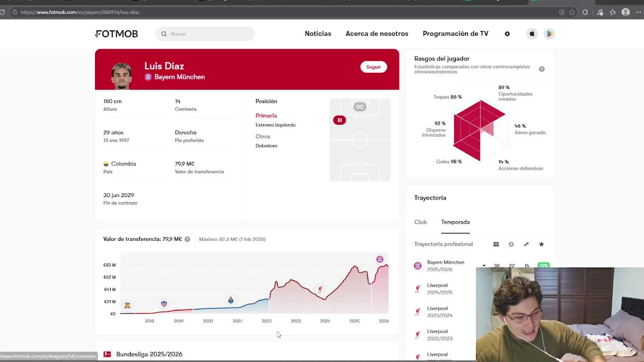Click the Bayern München crest in header
644x362 pixels.
(148, 77)
